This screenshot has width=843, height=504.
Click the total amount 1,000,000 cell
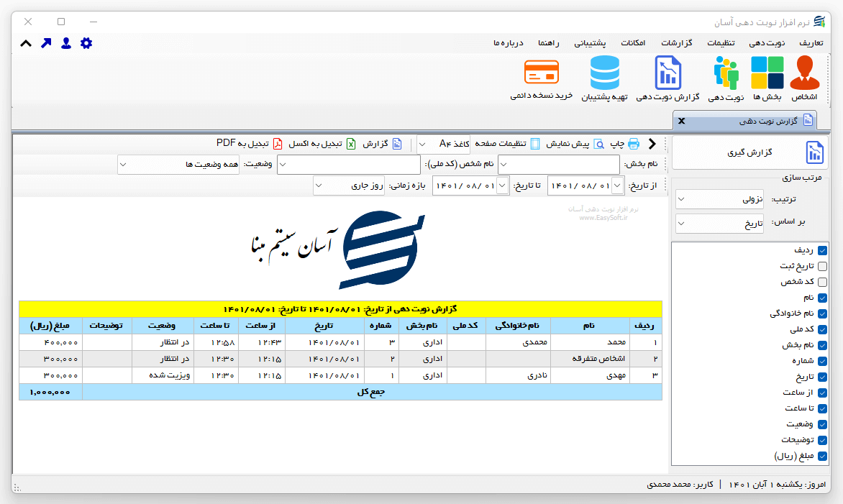[50, 393]
